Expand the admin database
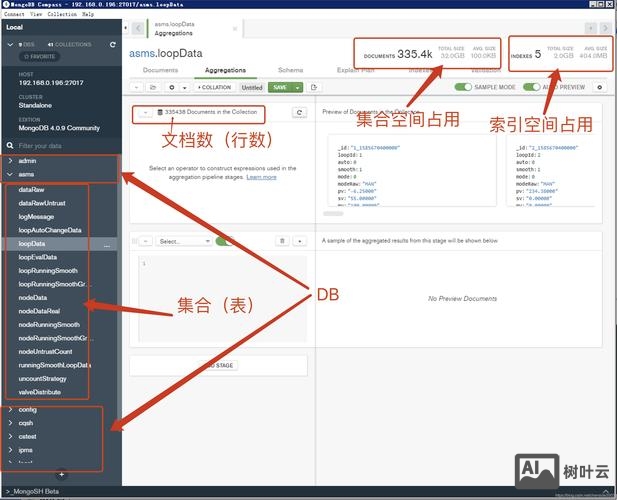This screenshot has height=500, width=617. coord(10,161)
